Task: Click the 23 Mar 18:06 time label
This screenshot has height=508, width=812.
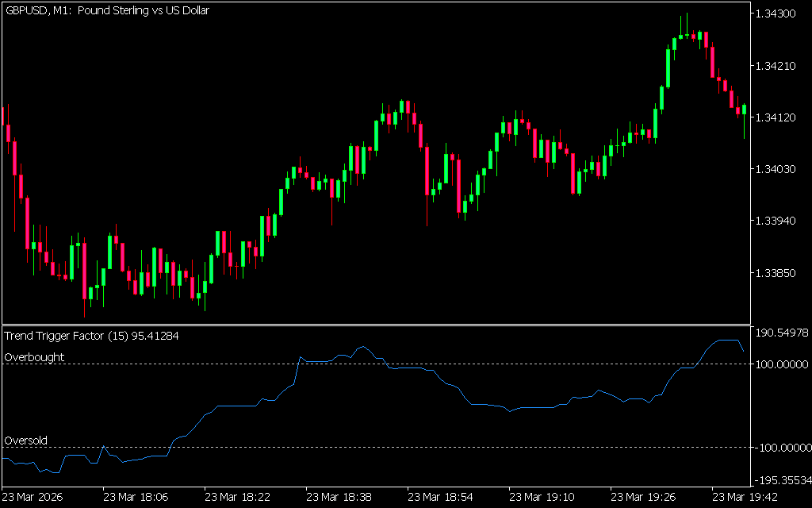Action: [135, 497]
